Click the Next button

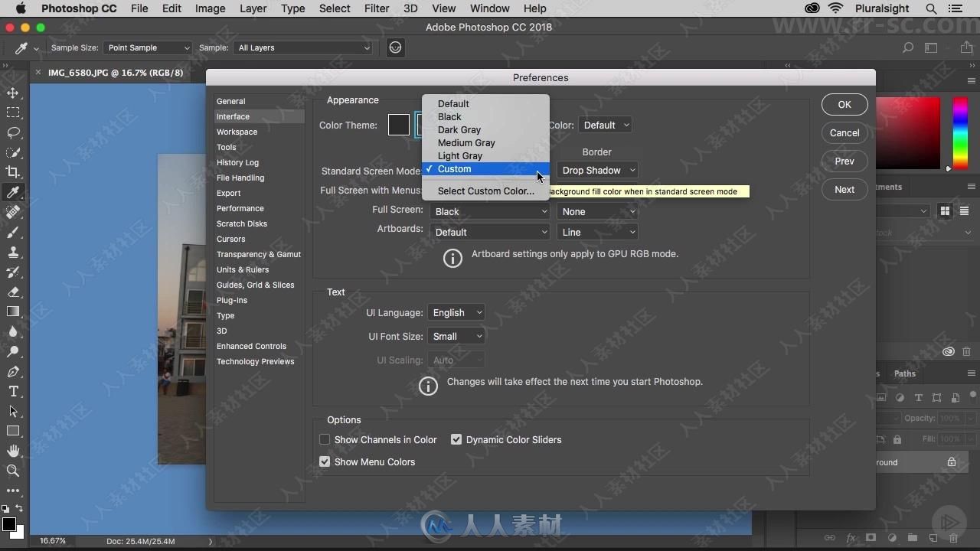[x=844, y=189]
